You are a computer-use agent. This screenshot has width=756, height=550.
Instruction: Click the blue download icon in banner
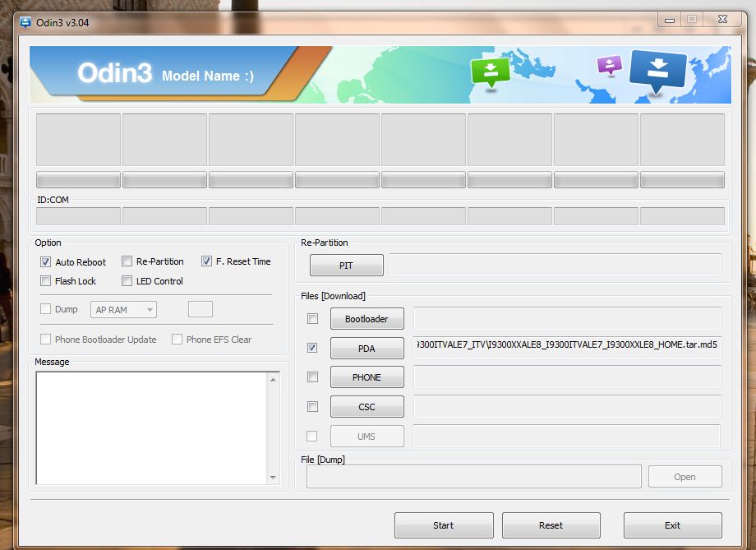(657, 71)
